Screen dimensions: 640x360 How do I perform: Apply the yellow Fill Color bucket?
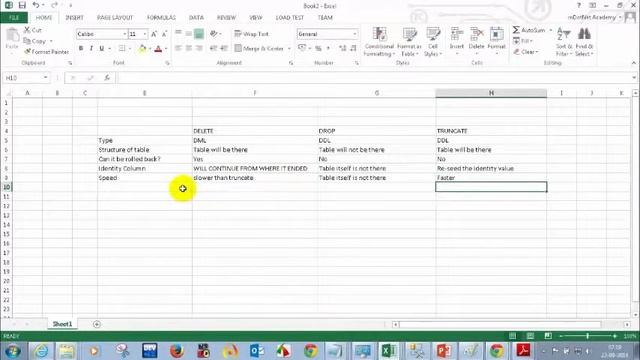[142, 49]
